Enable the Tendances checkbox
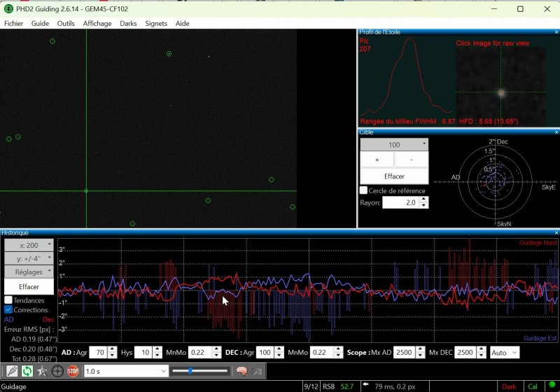Viewport: 560px width, 392px height. 8,300
